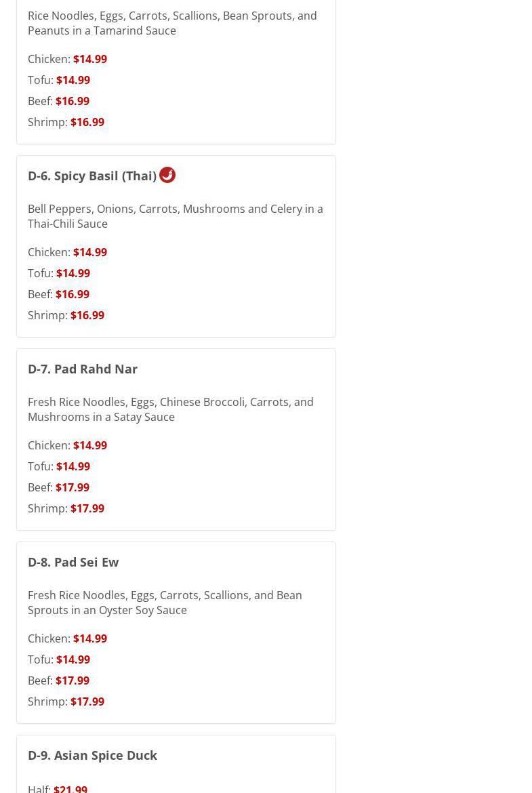Choose Pad Rahd Nar Tofu $14.99
The width and height of the screenshot is (532, 793).
click(x=73, y=466)
